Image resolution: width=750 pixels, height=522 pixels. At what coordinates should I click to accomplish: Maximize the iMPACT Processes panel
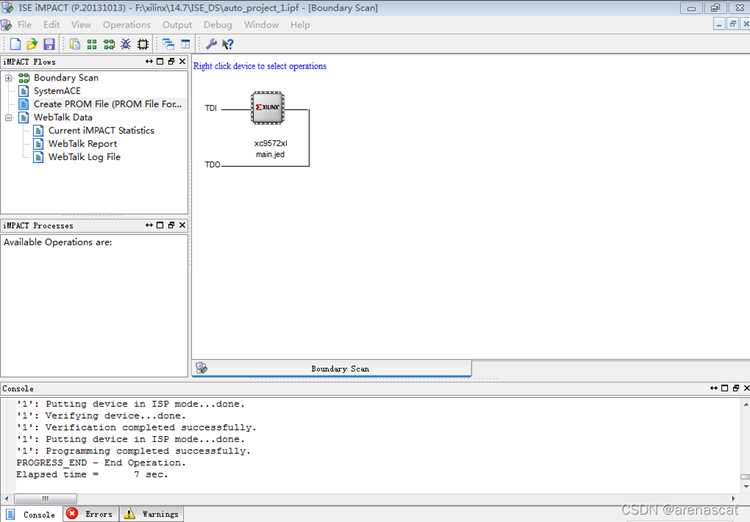click(160, 225)
